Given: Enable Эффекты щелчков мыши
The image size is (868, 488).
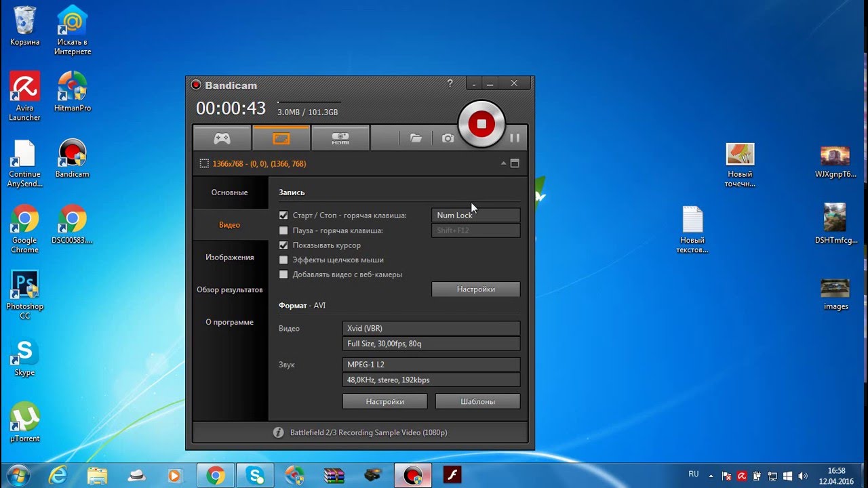Looking at the screenshot, I should pos(283,260).
